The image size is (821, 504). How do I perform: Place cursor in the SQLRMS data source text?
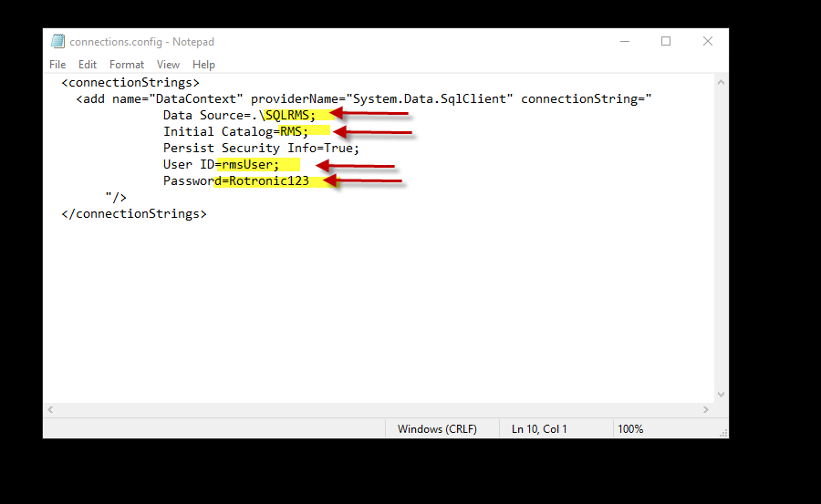[287, 115]
